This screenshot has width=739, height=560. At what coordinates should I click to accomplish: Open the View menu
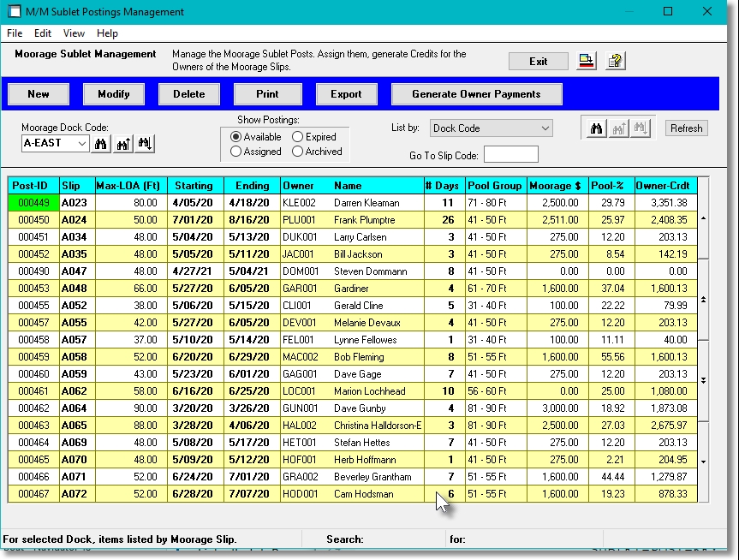[74, 33]
